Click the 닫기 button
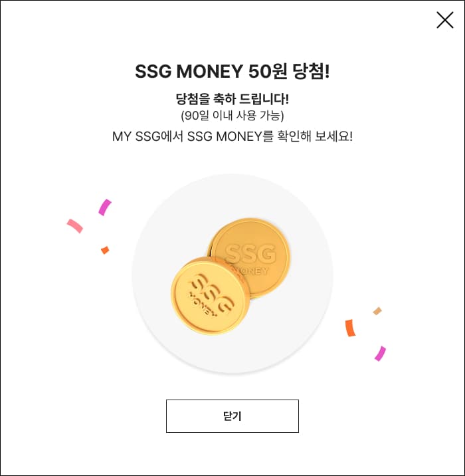This screenshot has height=476, width=465. 232,416
